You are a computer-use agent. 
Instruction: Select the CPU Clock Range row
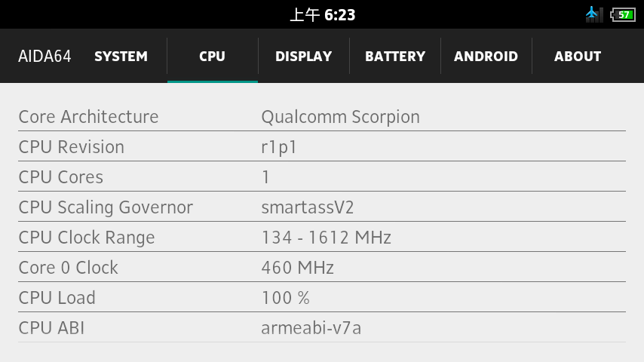[321, 238]
